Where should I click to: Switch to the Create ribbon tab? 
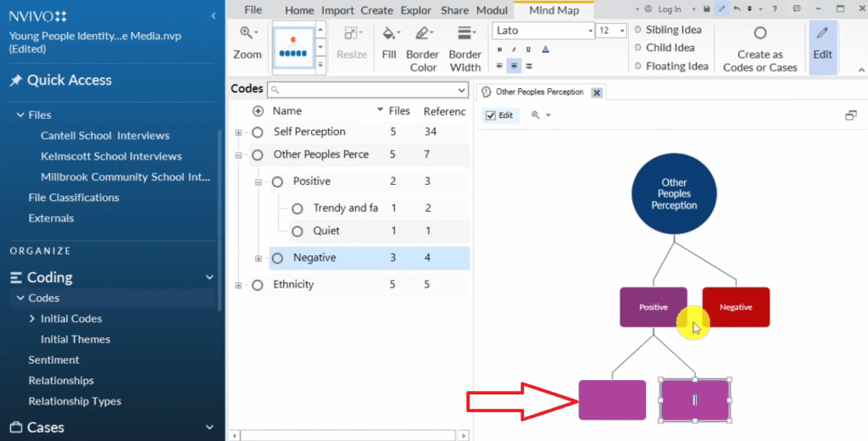point(376,10)
